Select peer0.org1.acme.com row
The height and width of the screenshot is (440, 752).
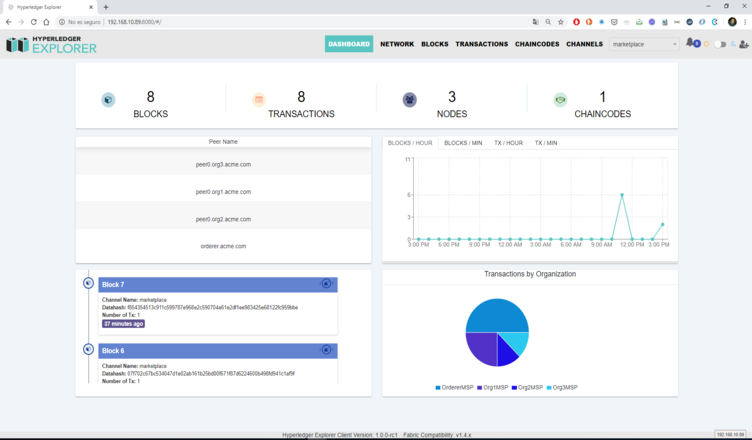[x=223, y=191]
